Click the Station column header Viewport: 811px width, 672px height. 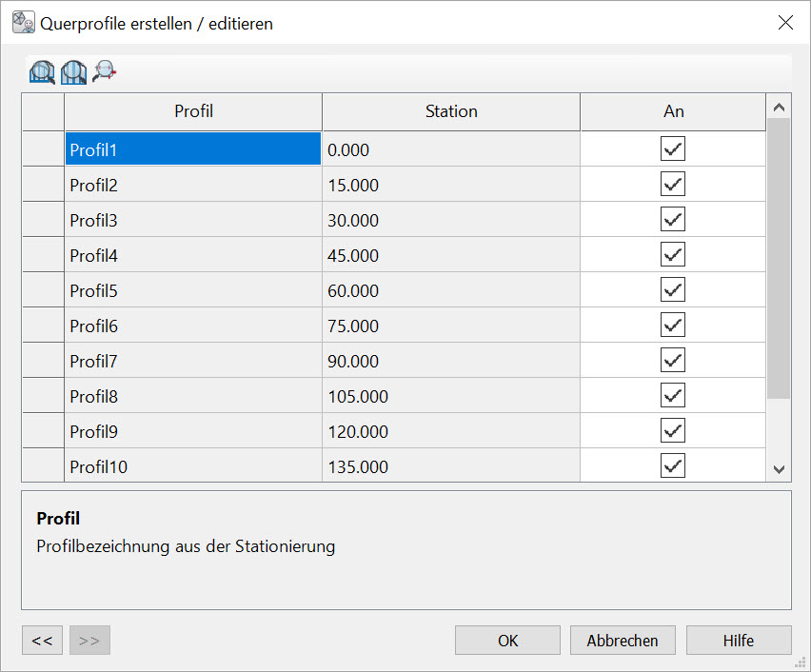click(451, 111)
